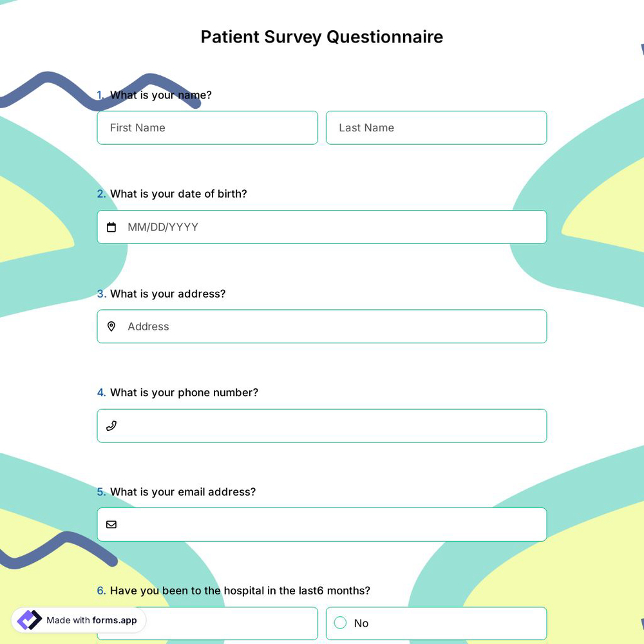
Task: Click the "What is your date of birth?" label
Action: [x=178, y=193]
